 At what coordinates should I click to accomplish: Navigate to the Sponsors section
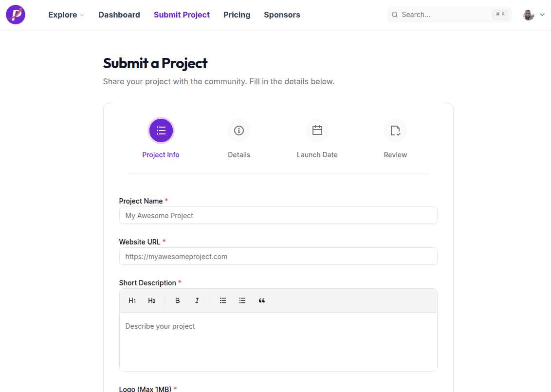(282, 15)
